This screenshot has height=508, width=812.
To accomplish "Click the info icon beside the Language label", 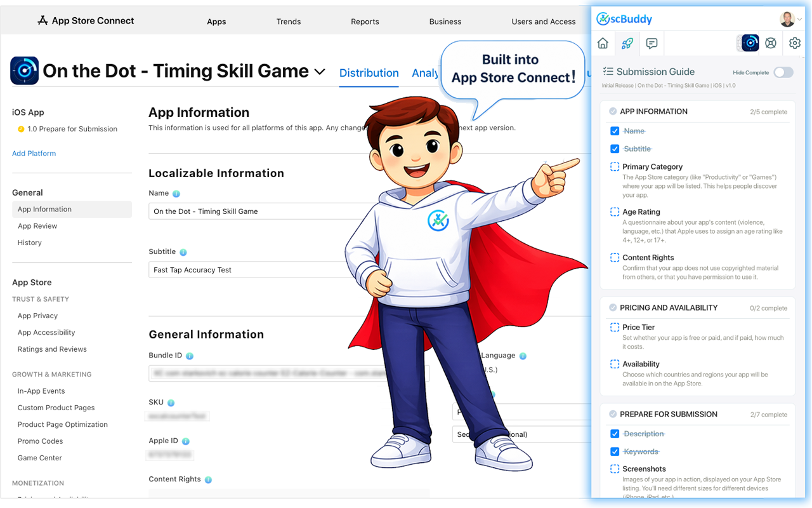I will (x=523, y=356).
